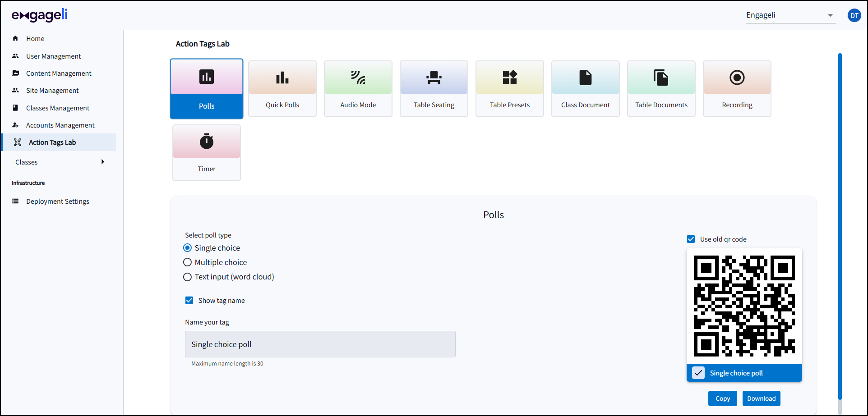Click the User Management people icon
This screenshot has height=416, width=868.
15,56
